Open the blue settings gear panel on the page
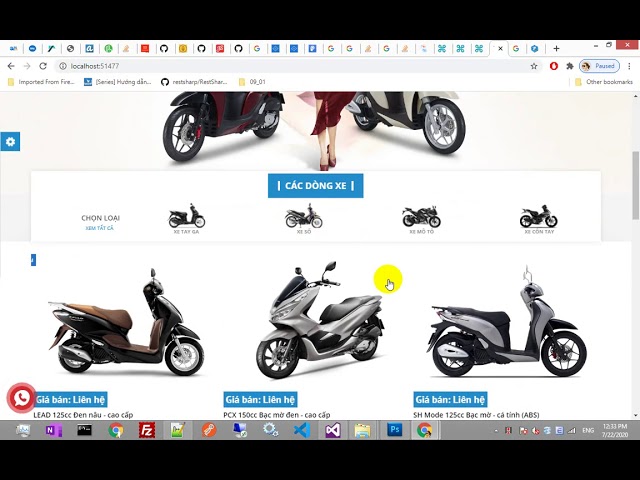 tap(10, 142)
